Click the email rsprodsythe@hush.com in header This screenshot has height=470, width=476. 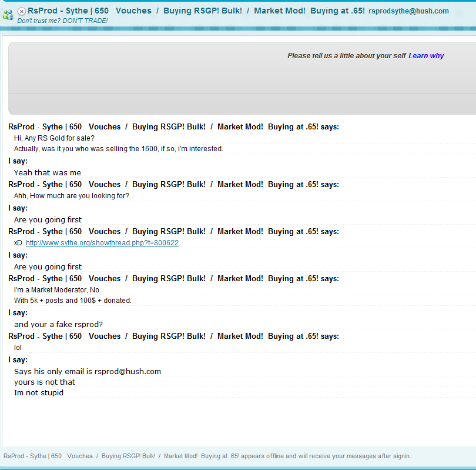(408, 11)
